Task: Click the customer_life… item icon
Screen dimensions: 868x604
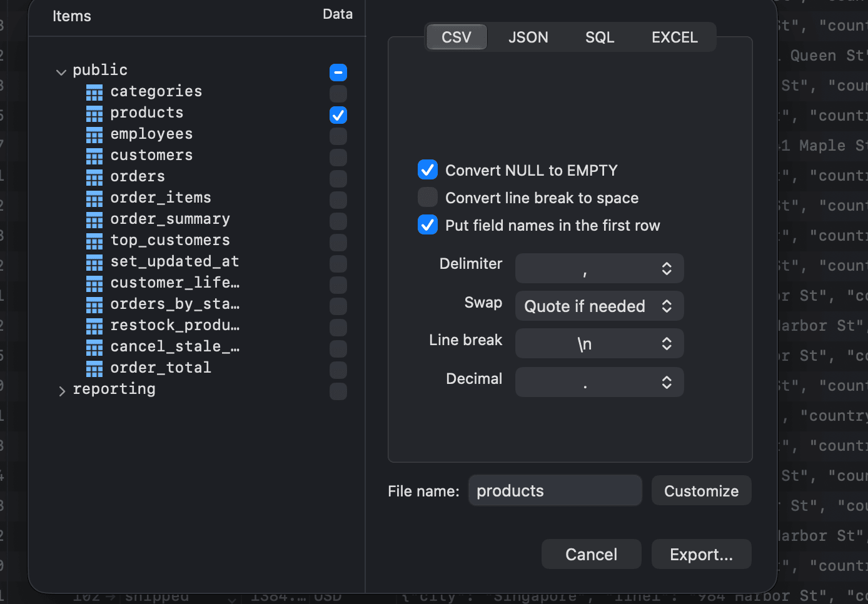Action: (94, 284)
